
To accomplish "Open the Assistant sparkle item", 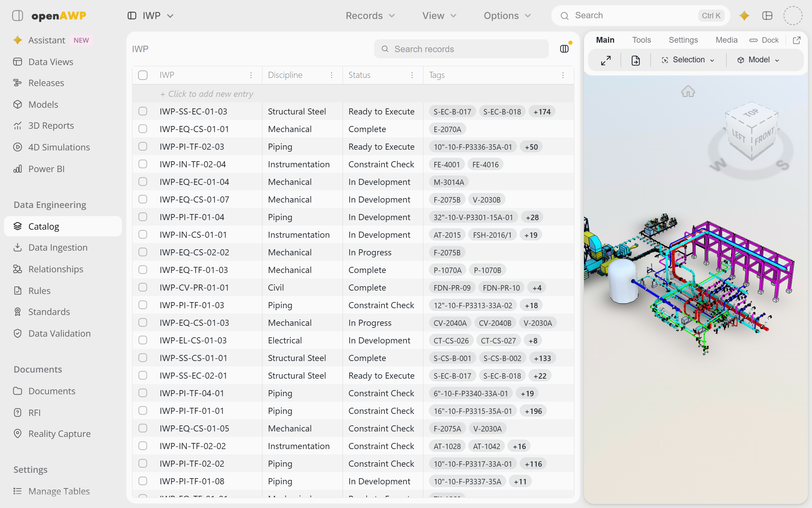I will point(52,40).
